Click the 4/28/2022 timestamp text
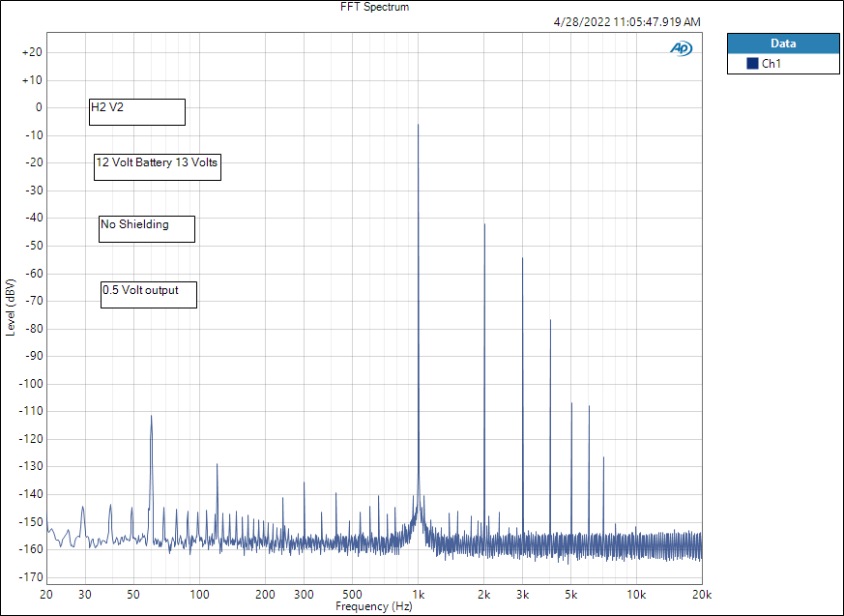Viewport: 844px width, 616px height. pos(627,22)
